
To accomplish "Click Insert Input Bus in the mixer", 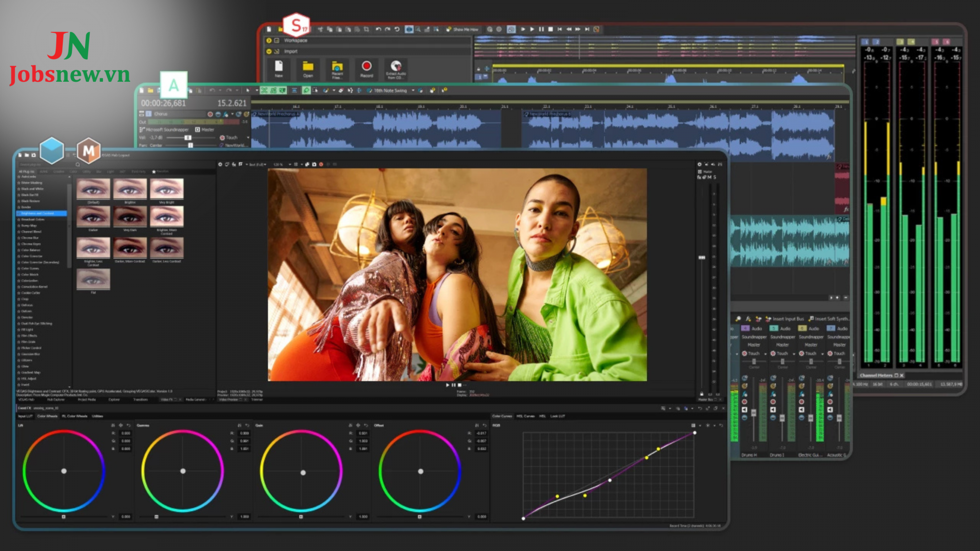I will coord(784,319).
